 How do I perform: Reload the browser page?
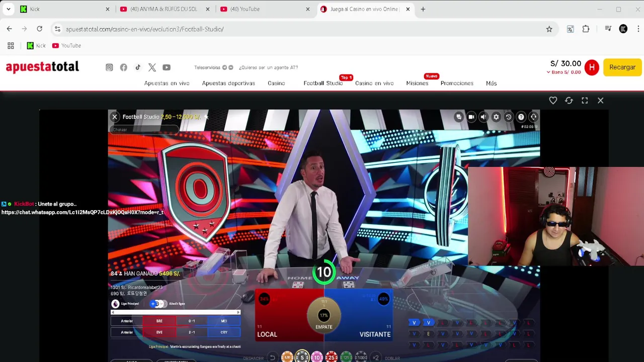pyautogui.click(x=39, y=29)
